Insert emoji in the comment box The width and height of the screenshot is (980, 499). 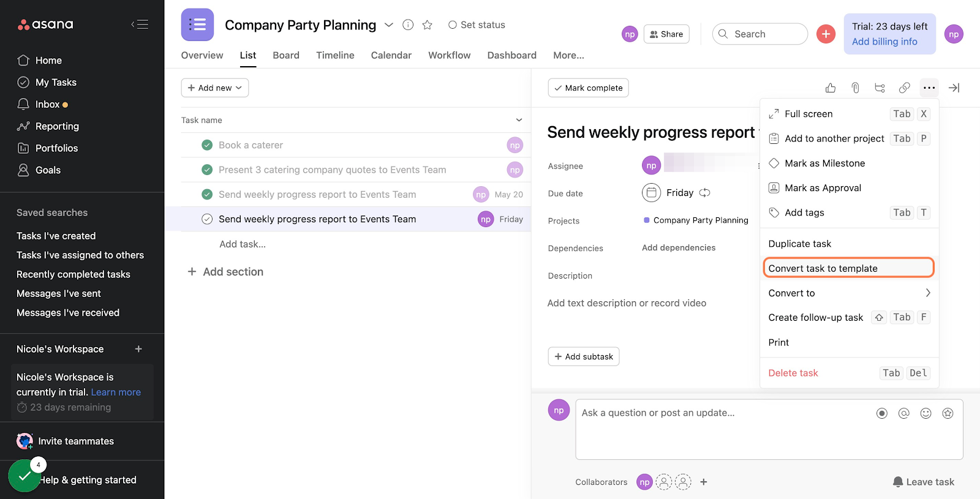(x=926, y=413)
